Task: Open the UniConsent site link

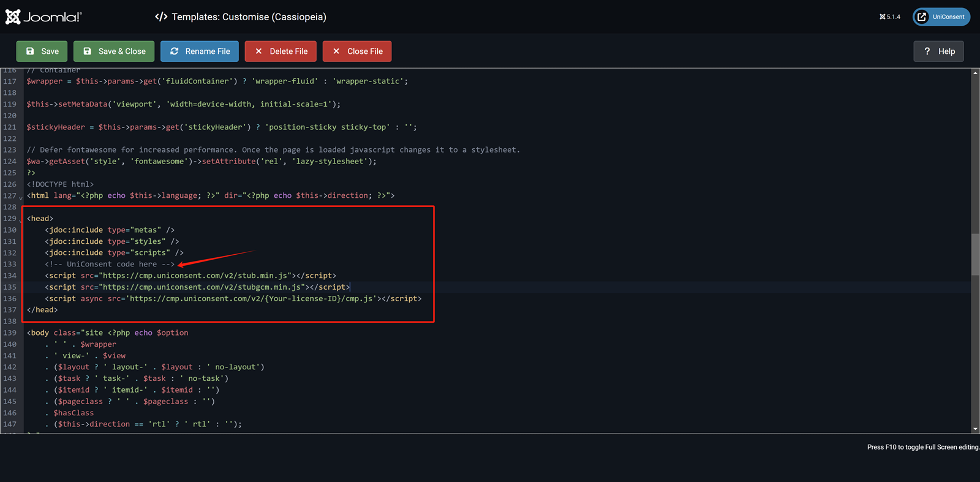Action: pos(941,17)
